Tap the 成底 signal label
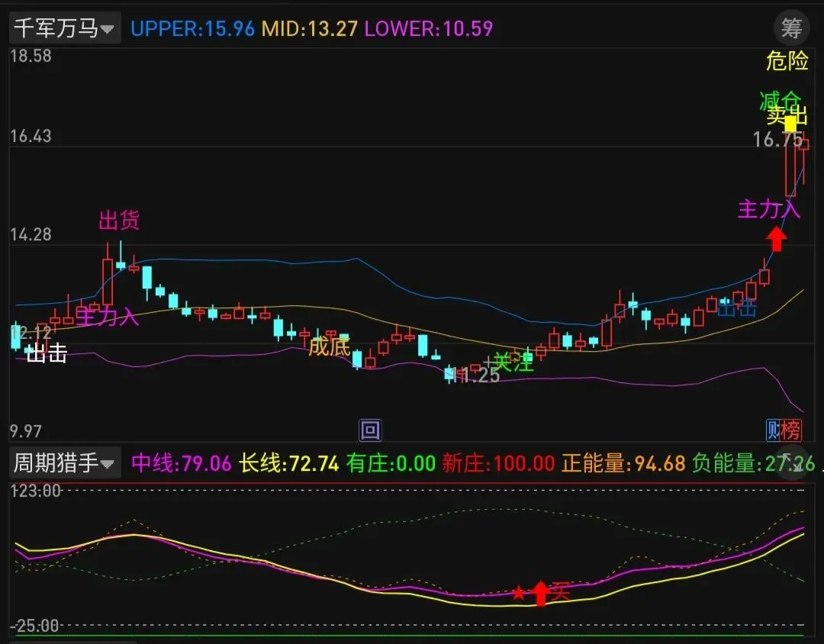824x644 pixels. 329,346
